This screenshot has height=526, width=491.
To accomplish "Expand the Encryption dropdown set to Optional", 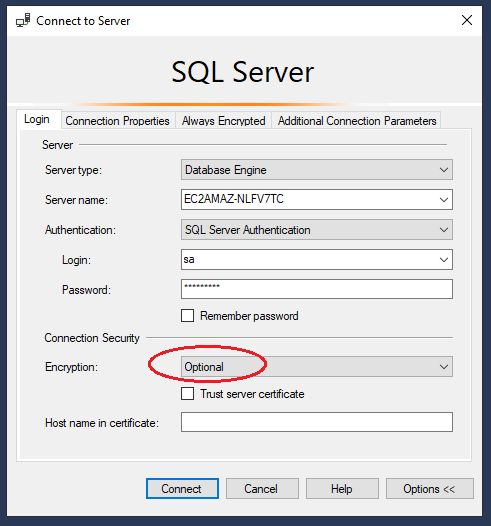I will pos(317,367).
